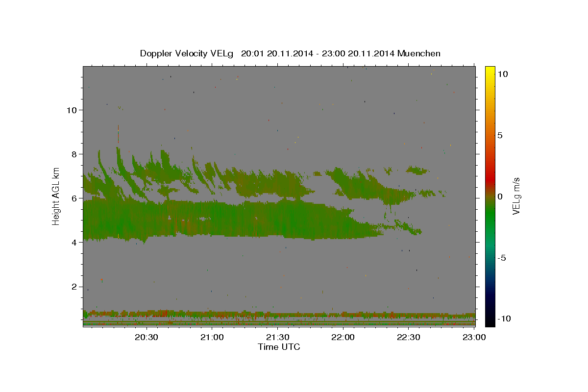Click the 'VELg m/s' colorbar title

tap(516, 196)
